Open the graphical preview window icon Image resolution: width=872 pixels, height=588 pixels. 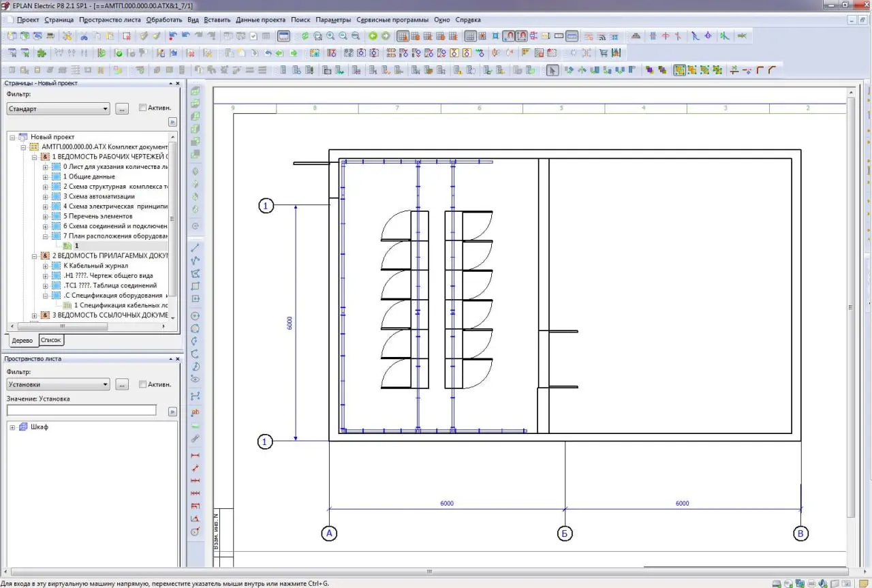pyautogui.click(x=283, y=36)
